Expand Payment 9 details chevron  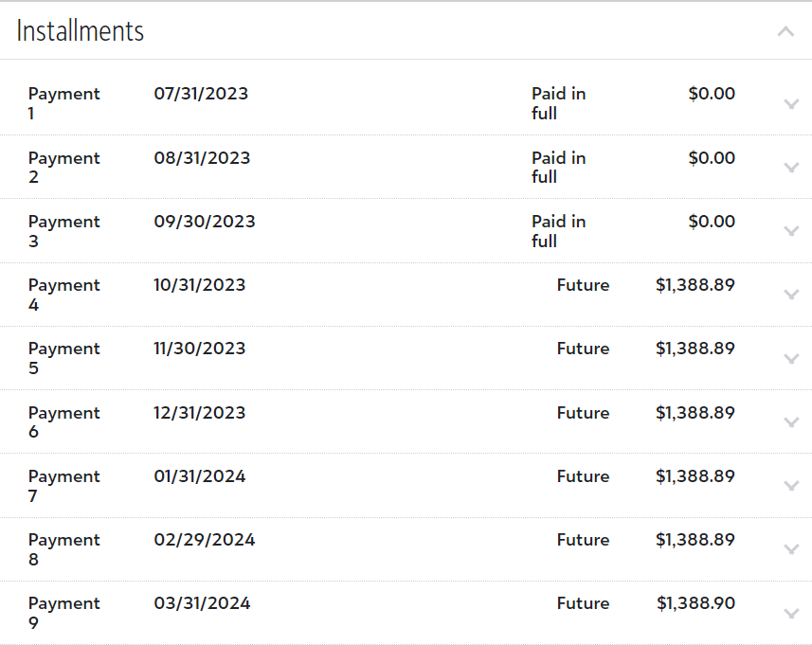click(x=792, y=613)
